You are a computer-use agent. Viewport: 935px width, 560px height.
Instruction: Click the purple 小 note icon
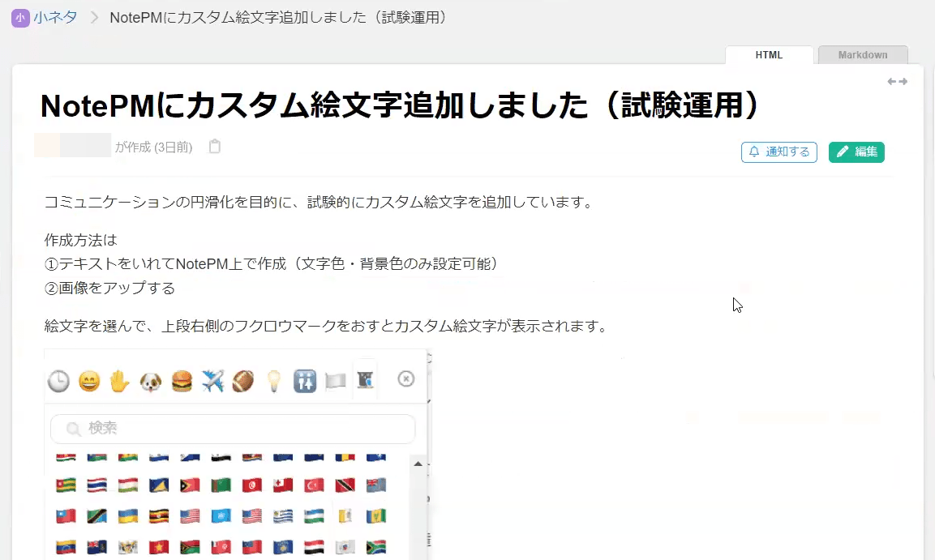tap(20, 18)
